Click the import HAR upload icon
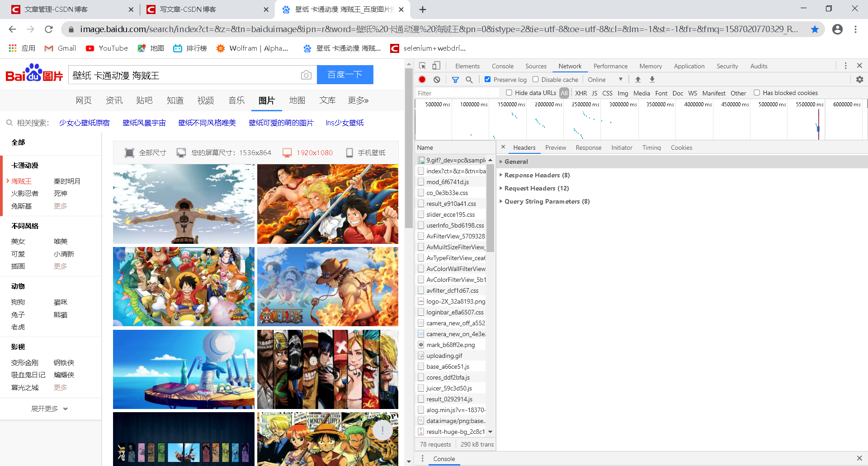The height and width of the screenshot is (466, 868). 638,79
